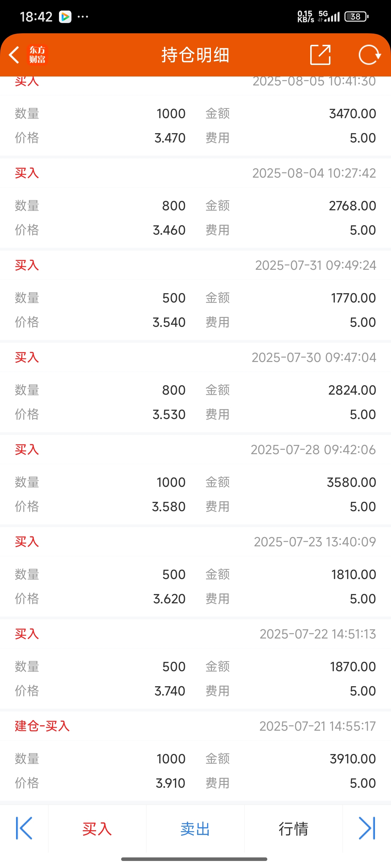Tap the Play Store notification icon

65,17
